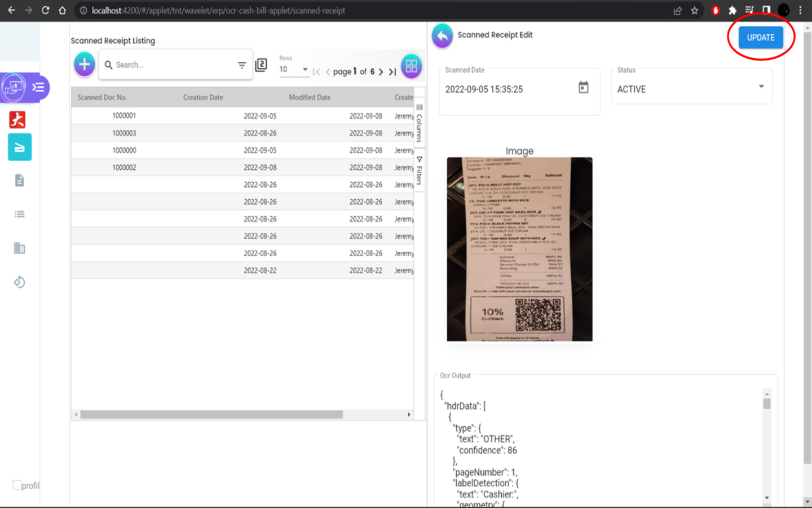This screenshot has height=508, width=812.
Task: Open the Rows per page dropdown
Action: coord(304,69)
